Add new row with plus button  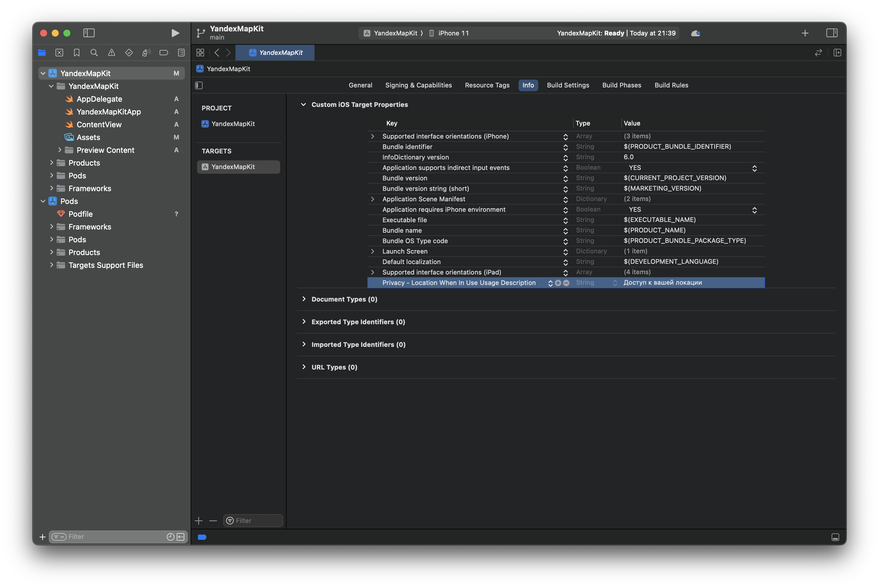pyautogui.click(x=558, y=283)
